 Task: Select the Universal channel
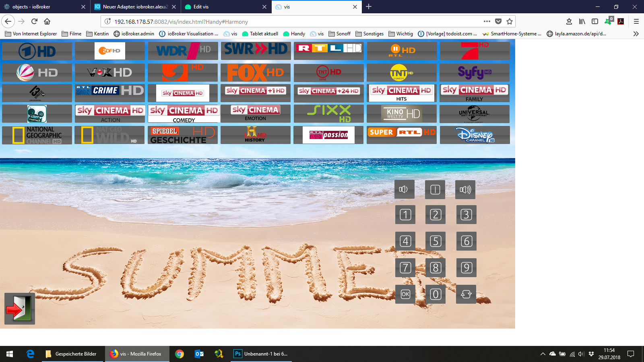(x=475, y=114)
